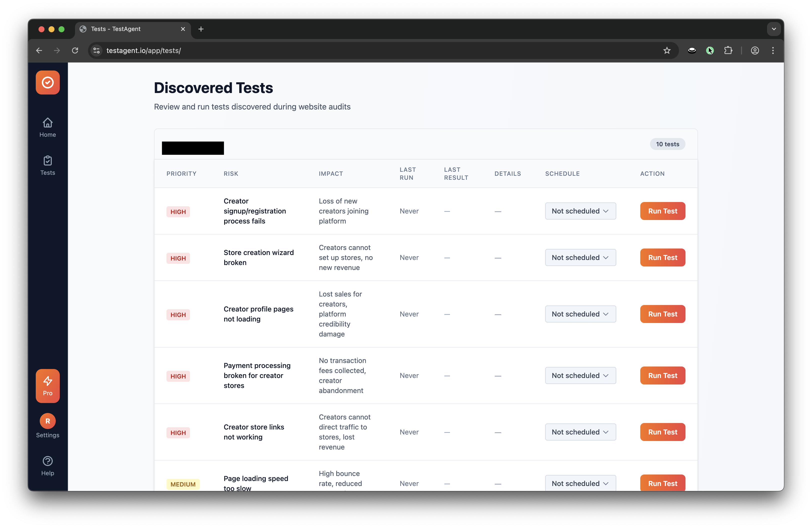Open schedule dropdown for Creator signup test
Image resolution: width=812 pixels, height=528 pixels.
[x=580, y=211]
